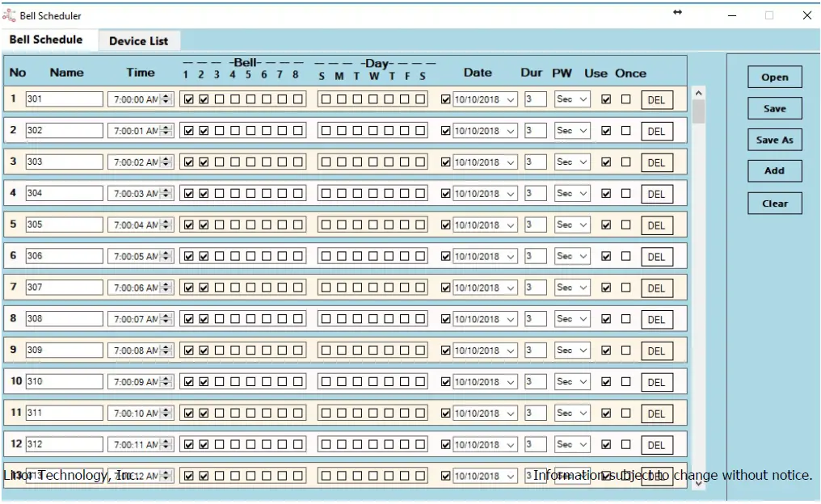Uncheck the Date checkbox for schedule 306
This screenshot has height=504, width=821.
(x=447, y=255)
